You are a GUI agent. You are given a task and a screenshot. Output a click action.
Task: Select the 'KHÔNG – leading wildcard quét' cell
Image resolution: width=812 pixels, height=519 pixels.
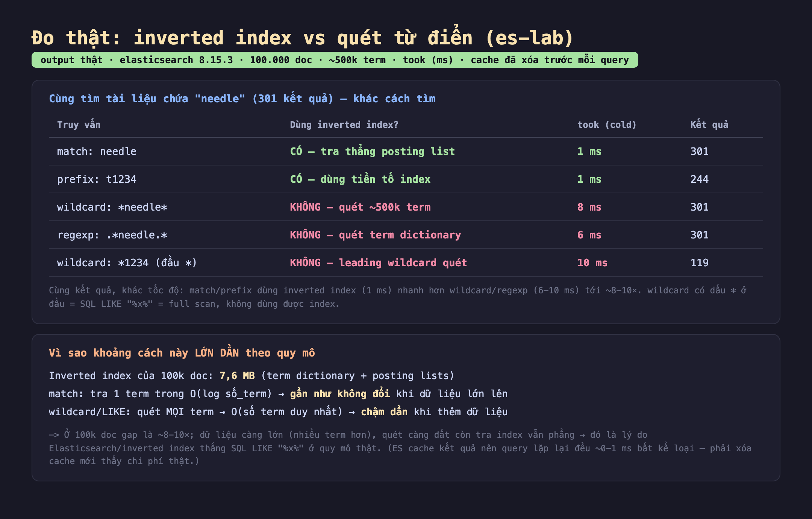point(378,263)
